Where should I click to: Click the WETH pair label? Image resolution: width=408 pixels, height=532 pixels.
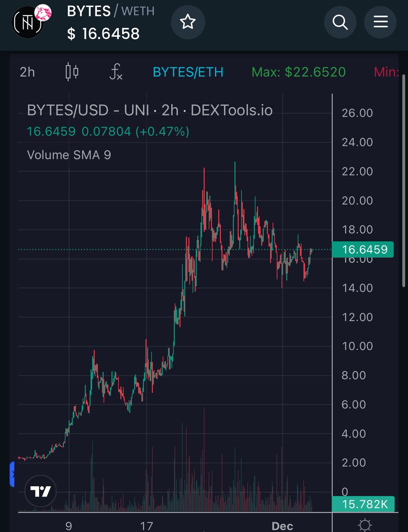137,11
